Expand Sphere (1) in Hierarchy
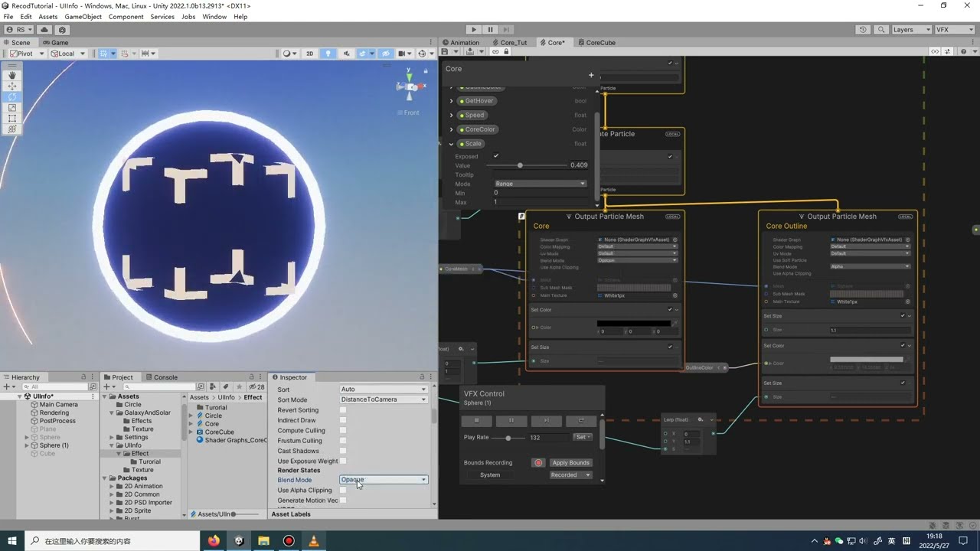The width and height of the screenshot is (980, 551). point(27,445)
